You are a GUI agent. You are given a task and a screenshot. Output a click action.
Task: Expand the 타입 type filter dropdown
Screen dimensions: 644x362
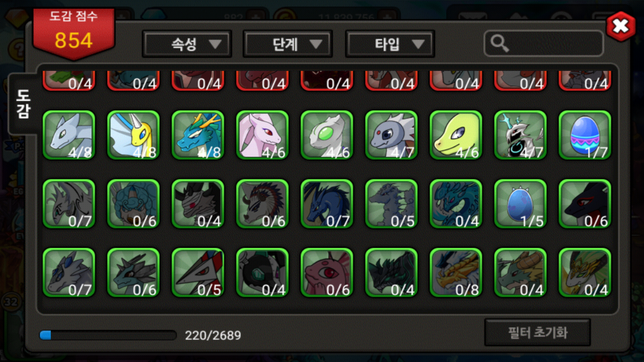[390, 44]
